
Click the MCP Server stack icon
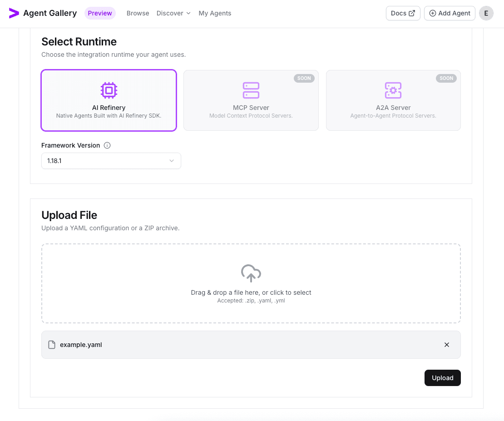click(251, 90)
